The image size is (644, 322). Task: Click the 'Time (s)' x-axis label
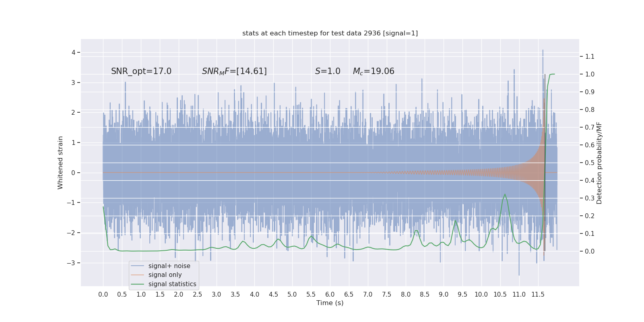pyautogui.click(x=330, y=303)
